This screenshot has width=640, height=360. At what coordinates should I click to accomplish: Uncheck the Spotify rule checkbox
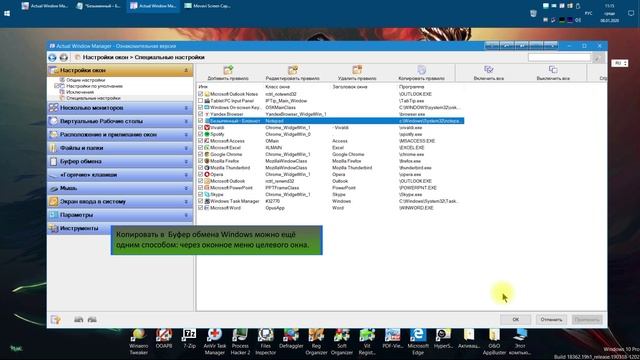click(x=200, y=134)
